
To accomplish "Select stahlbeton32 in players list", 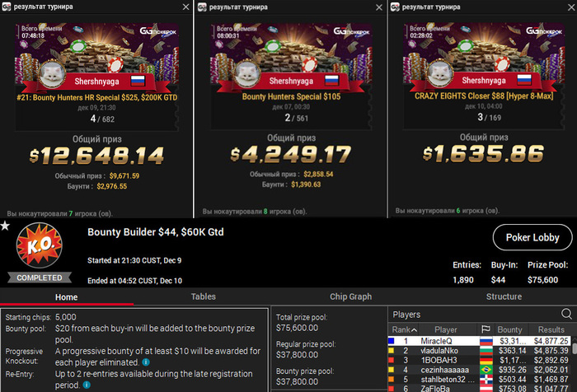I will coord(479,379).
